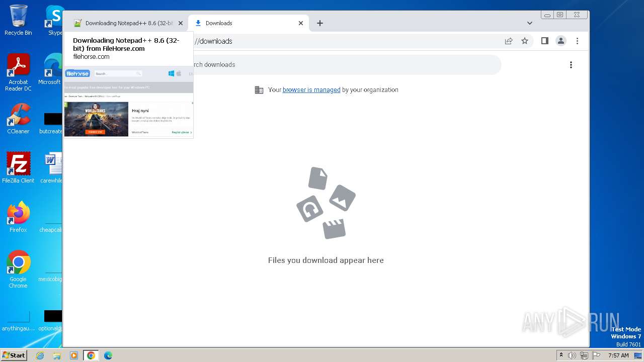Expand the tab search dropdown arrow

[x=530, y=23]
